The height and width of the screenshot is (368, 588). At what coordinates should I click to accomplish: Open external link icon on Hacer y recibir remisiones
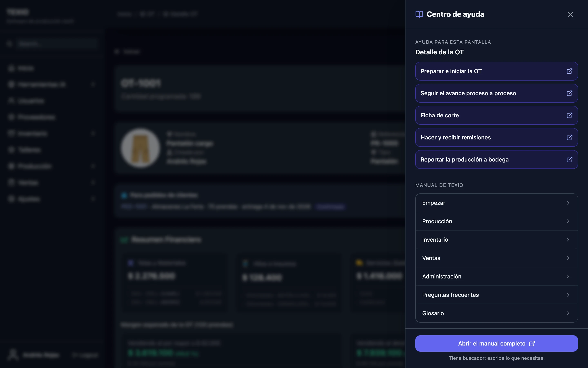(569, 138)
